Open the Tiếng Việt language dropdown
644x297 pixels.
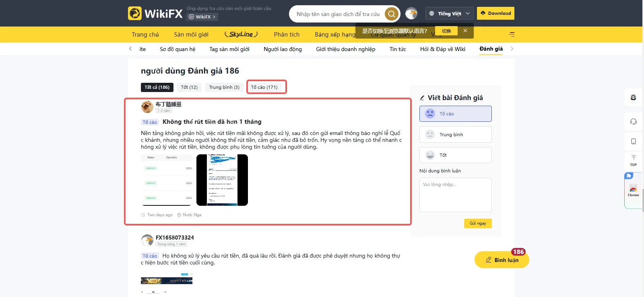coord(450,13)
